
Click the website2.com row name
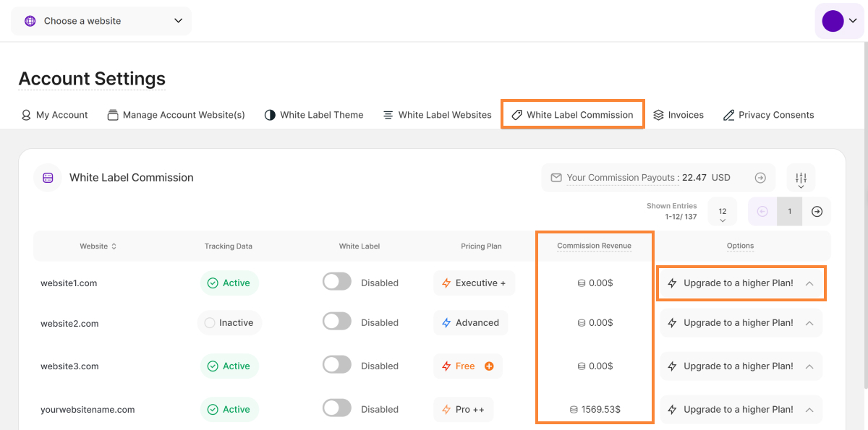click(69, 323)
